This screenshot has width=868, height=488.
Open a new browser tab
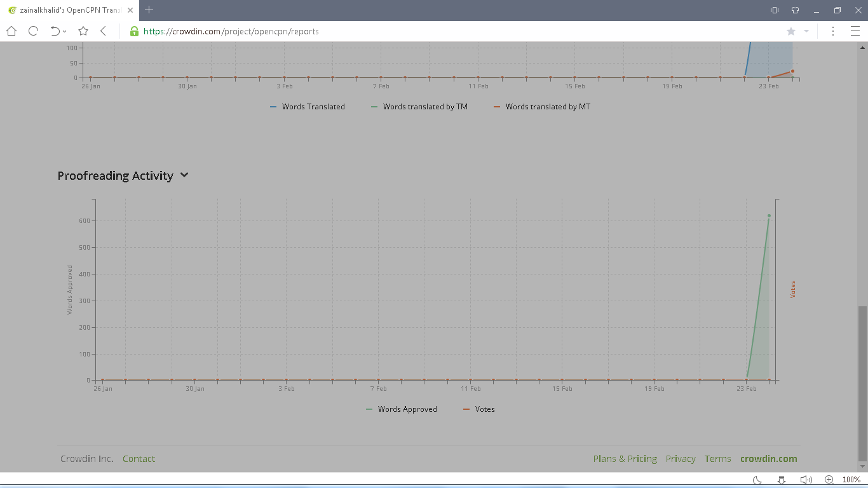click(149, 10)
